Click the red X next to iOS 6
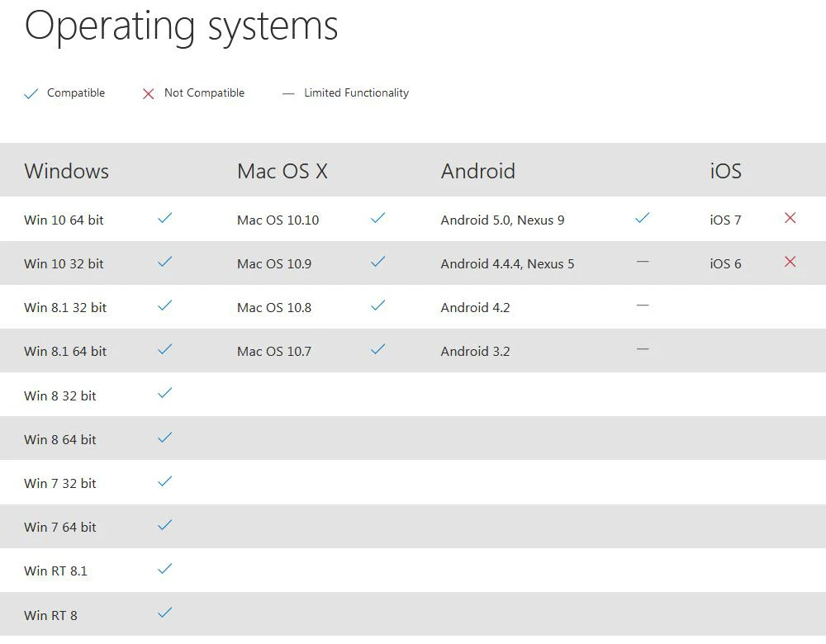This screenshot has height=644, width=826. 790,262
